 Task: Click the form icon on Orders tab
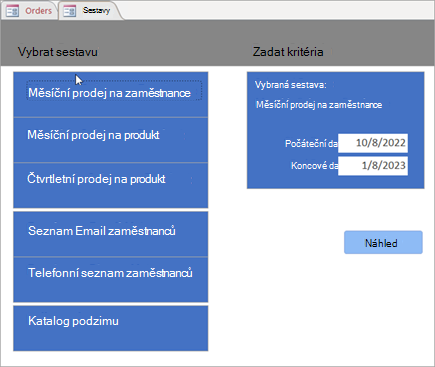click(x=12, y=11)
